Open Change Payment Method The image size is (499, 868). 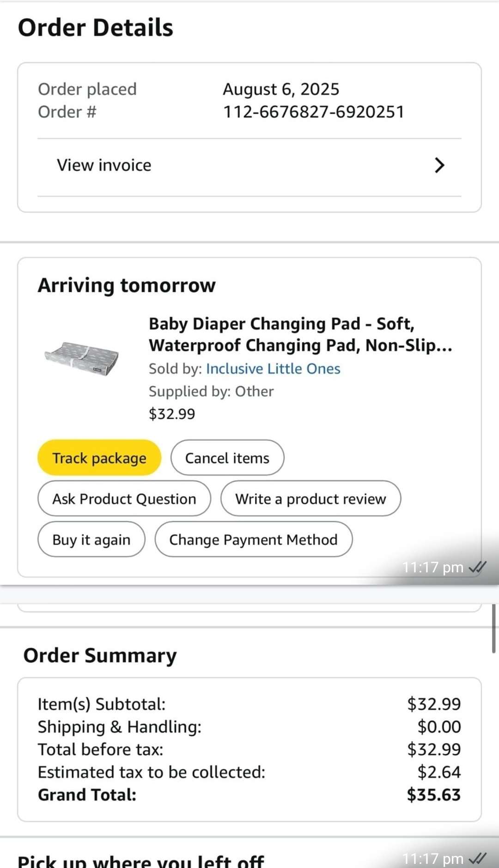(x=253, y=540)
